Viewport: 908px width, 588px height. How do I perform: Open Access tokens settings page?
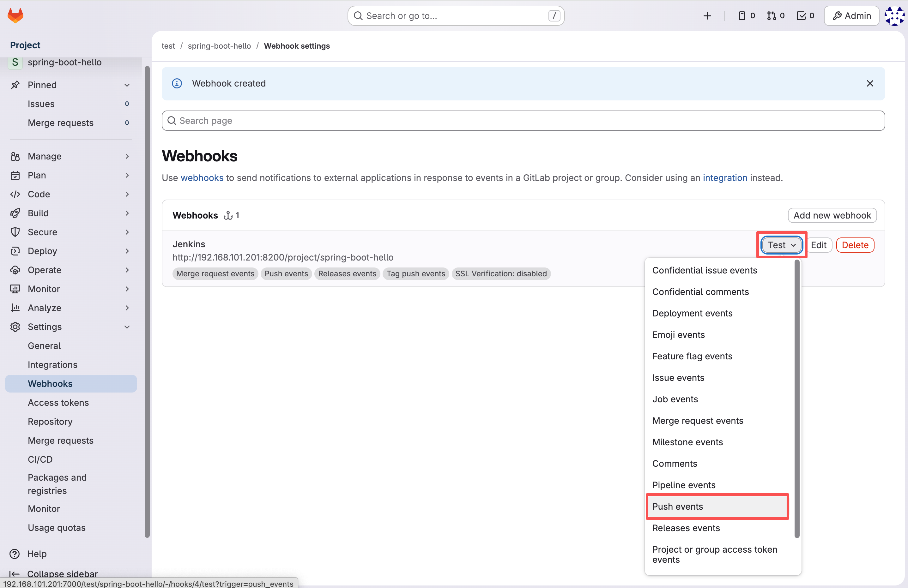[x=58, y=403]
